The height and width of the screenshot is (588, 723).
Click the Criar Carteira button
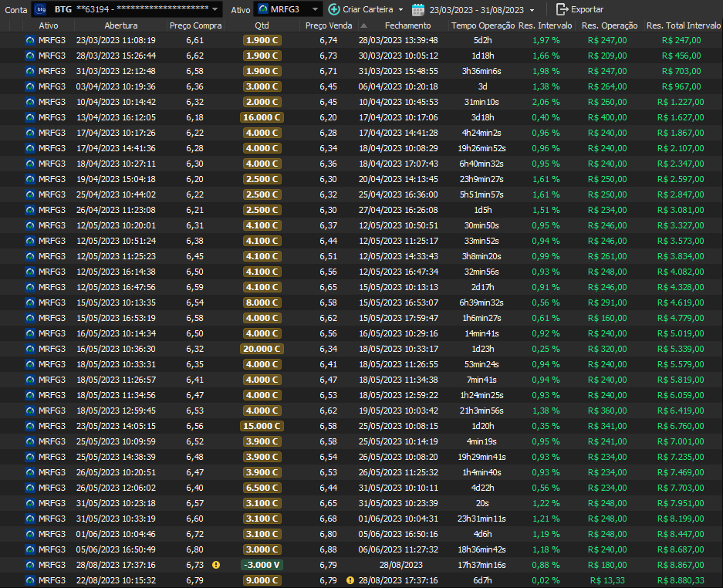coord(367,9)
